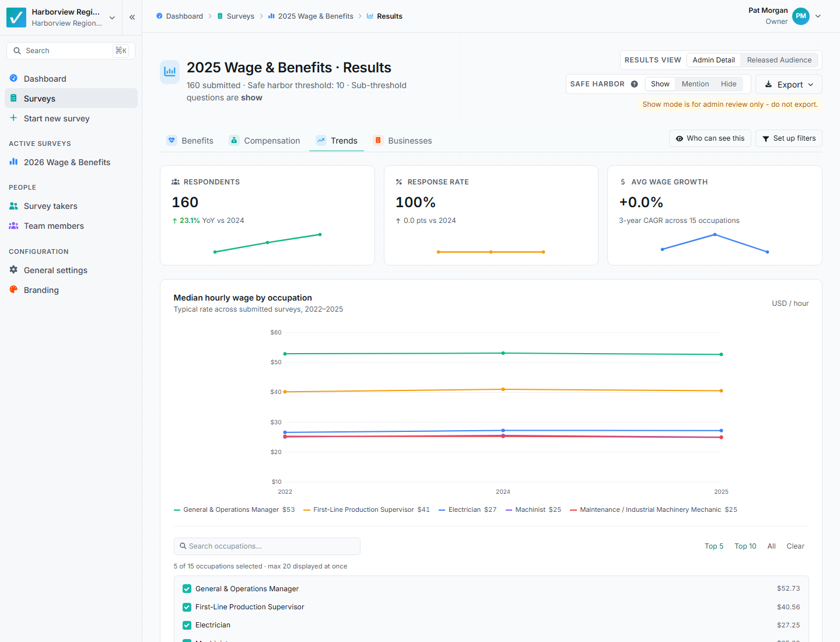The height and width of the screenshot is (642, 840).
Task: Focus the Search occupations field
Action: 267,546
